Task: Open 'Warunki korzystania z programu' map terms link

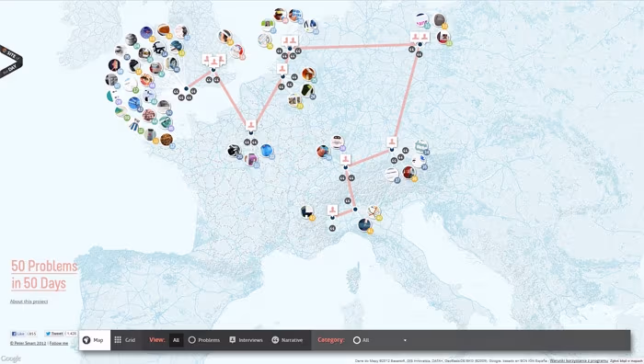Action: [x=579, y=360]
